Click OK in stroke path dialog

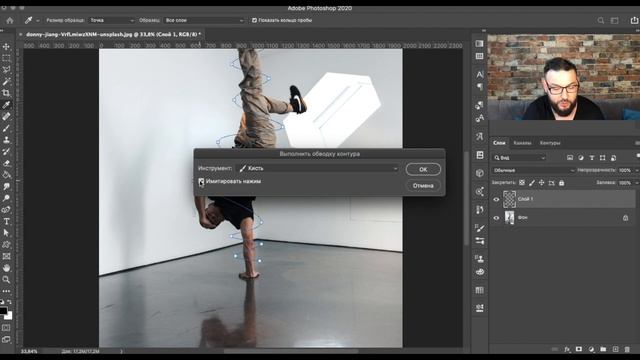click(x=423, y=169)
